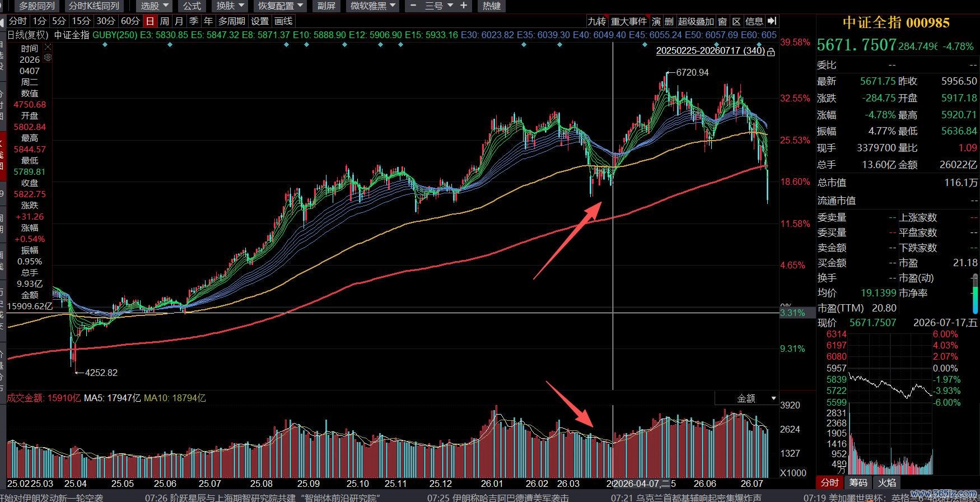980x502 pixels.
Task: Open the info panel gear settings icon
Action: pyautogui.click(x=48, y=57)
